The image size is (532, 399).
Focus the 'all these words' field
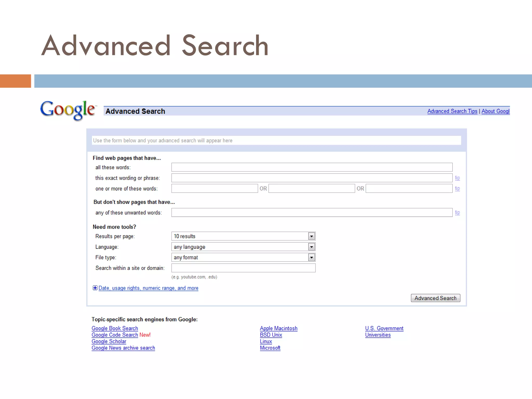(312, 167)
